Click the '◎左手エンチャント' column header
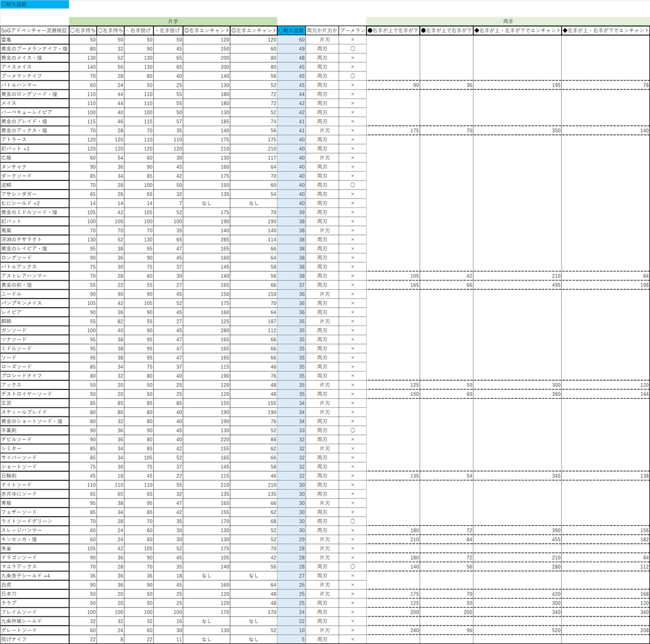650x644 pixels. [x=253, y=30]
